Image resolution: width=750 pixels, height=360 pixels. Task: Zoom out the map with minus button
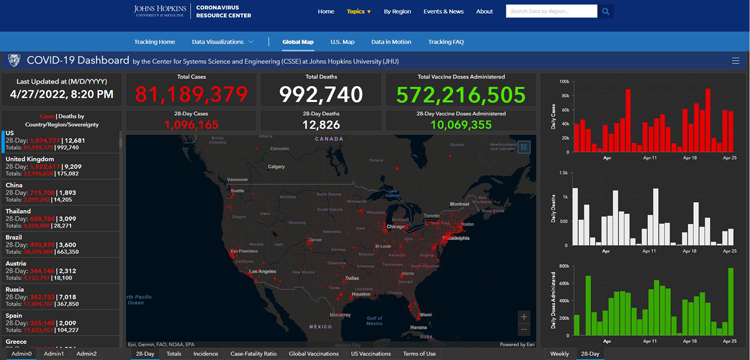click(524, 329)
